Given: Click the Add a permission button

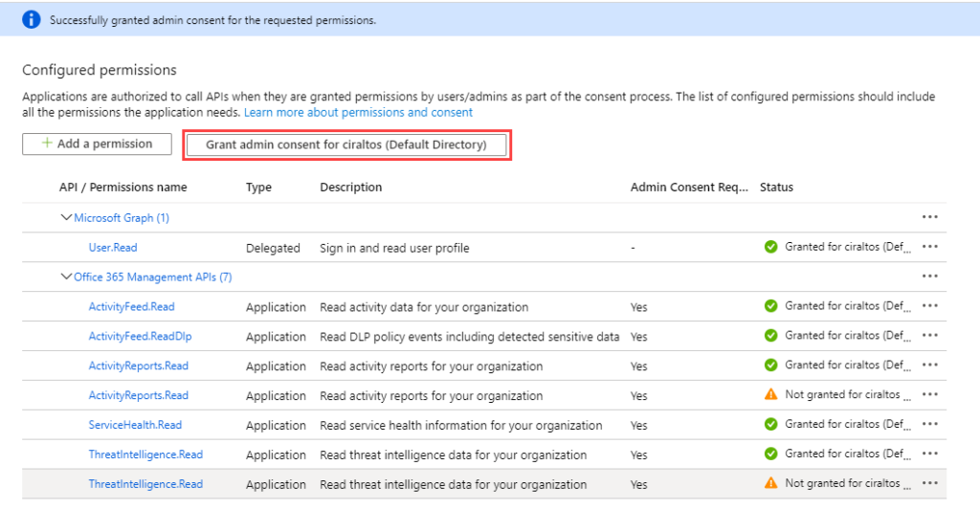Looking at the screenshot, I should [97, 144].
